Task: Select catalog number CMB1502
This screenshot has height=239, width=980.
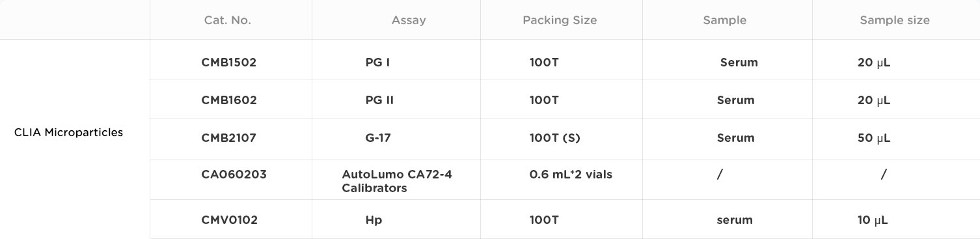Action: click(x=229, y=63)
